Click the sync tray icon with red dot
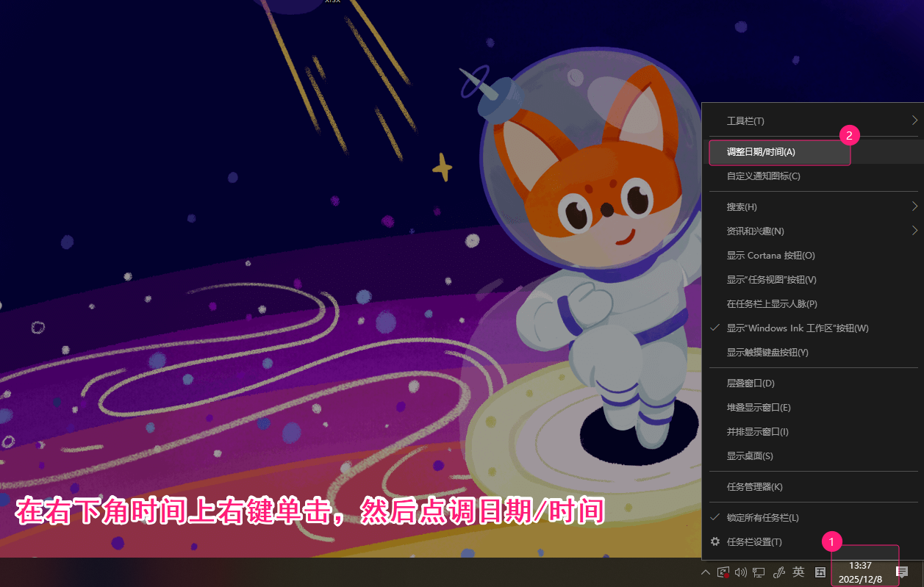This screenshot has width=924, height=587. coord(723,572)
